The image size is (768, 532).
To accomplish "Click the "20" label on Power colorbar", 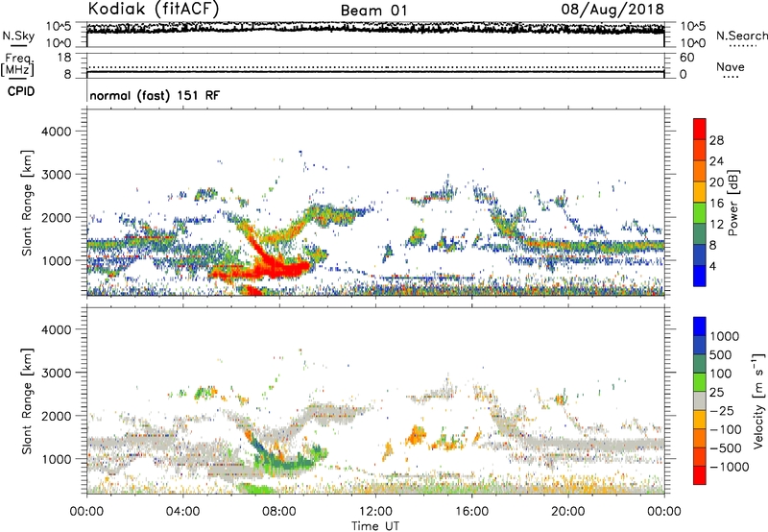I will pos(716,182).
